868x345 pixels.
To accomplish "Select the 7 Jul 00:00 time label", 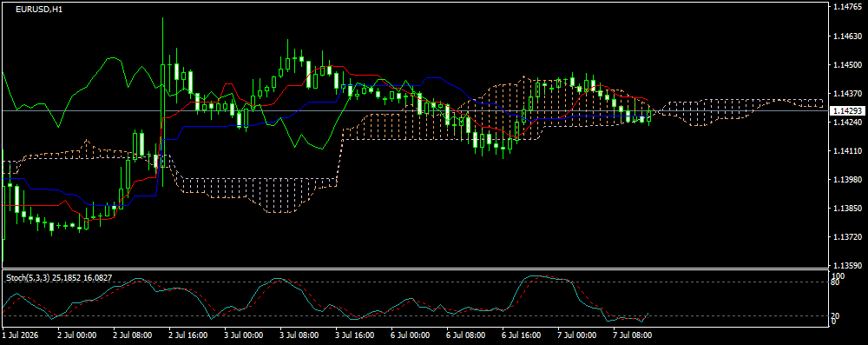I will coord(577,335).
